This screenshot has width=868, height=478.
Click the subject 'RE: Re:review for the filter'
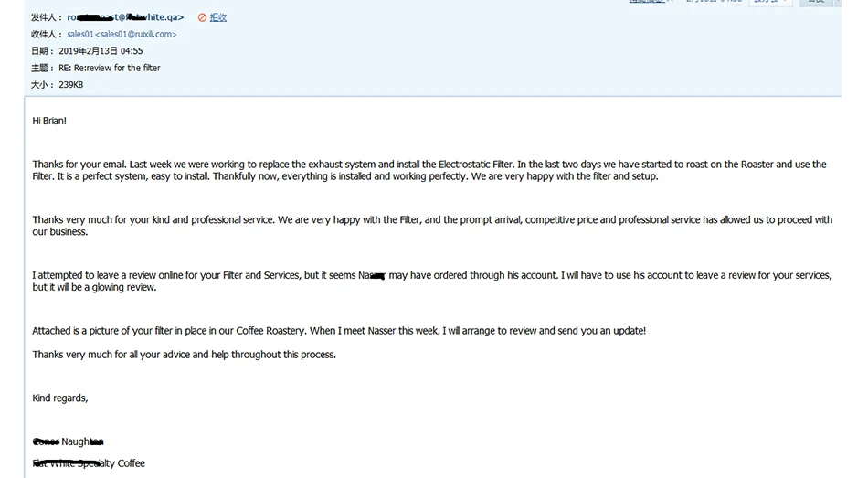(x=110, y=68)
